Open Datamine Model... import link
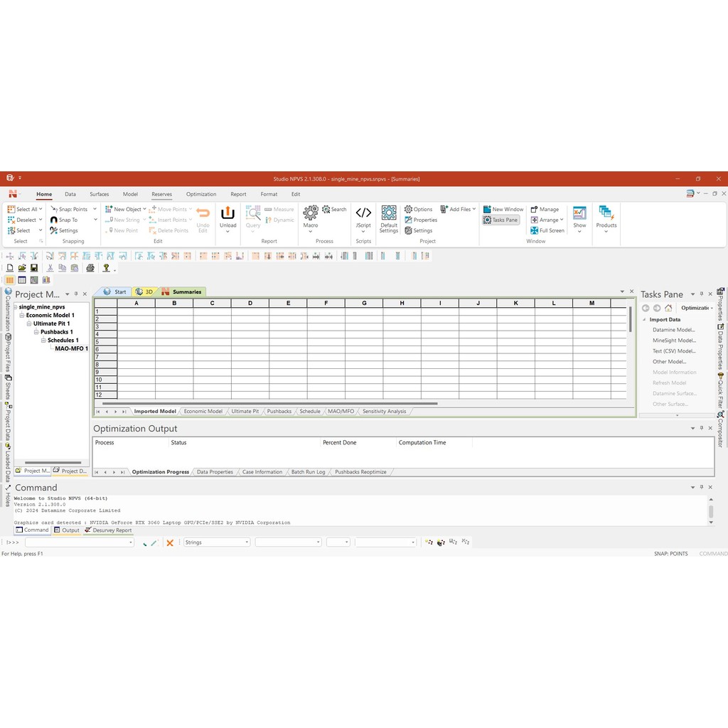Image resolution: width=728 pixels, height=728 pixels. 674,330
